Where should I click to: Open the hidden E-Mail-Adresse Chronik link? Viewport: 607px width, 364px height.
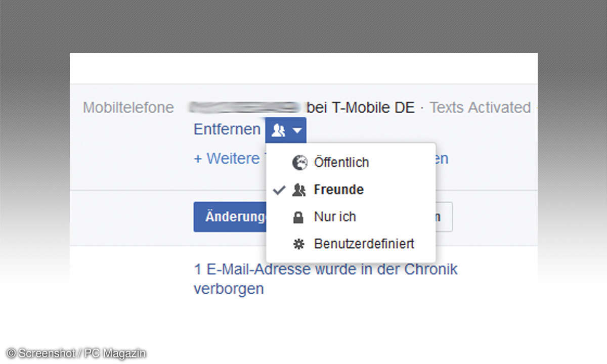(325, 279)
